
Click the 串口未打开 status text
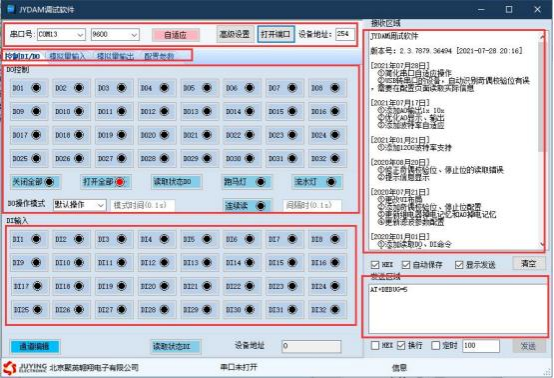(239, 367)
